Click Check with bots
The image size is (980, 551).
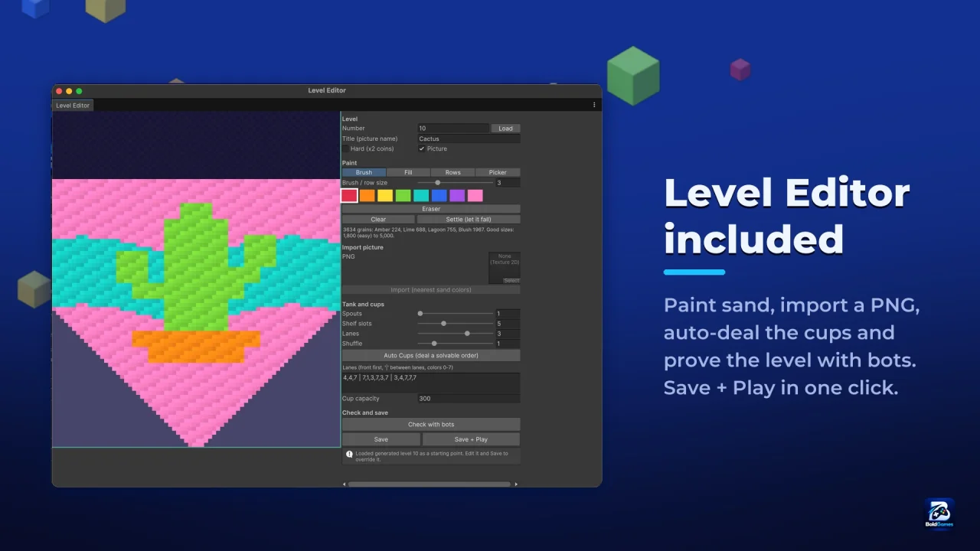tap(431, 425)
